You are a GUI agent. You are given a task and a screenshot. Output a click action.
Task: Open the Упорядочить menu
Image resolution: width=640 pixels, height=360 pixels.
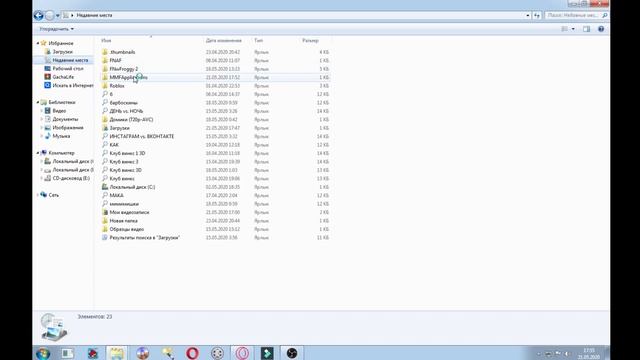pos(56,29)
